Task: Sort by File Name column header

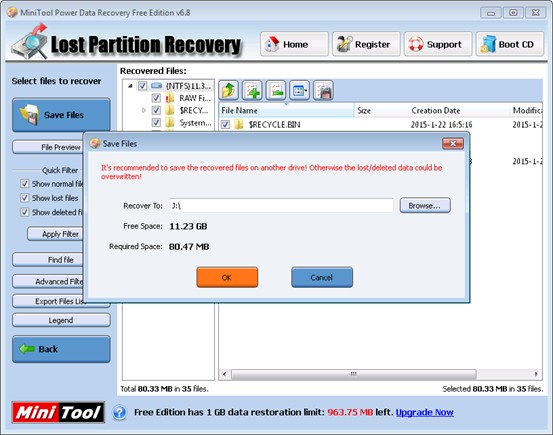Action: pos(286,110)
